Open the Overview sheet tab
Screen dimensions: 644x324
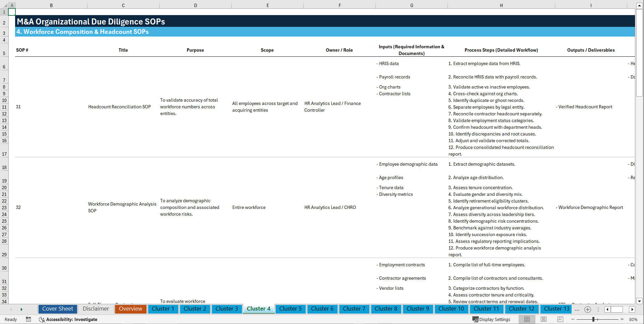click(130, 309)
